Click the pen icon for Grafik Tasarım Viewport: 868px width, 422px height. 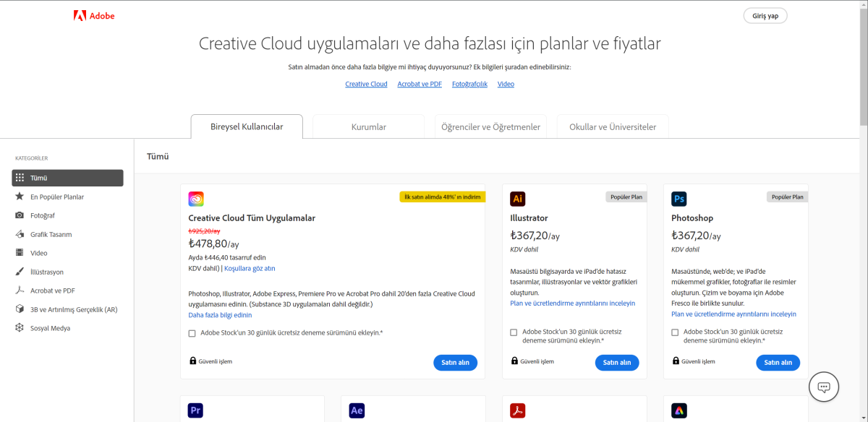pos(20,234)
